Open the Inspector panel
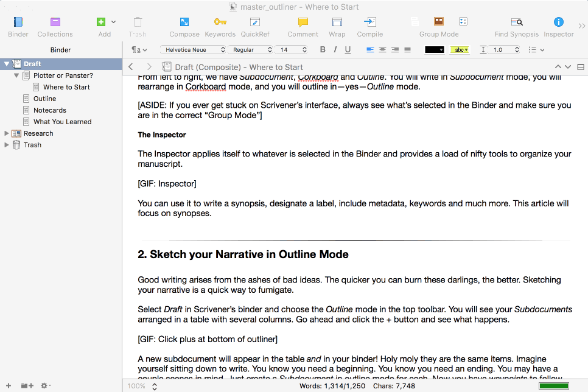 coord(558,22)
